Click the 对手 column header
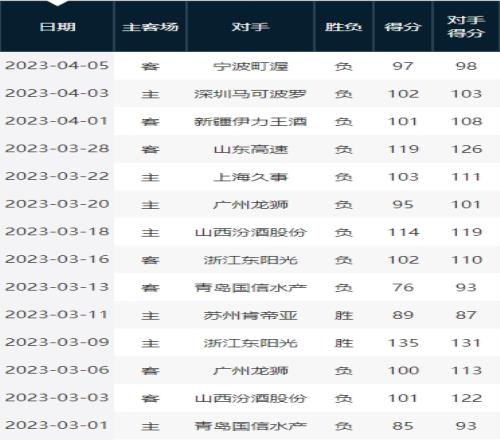Screen dimensions: 500x440 pyautogui.click(x=251, y=27)
